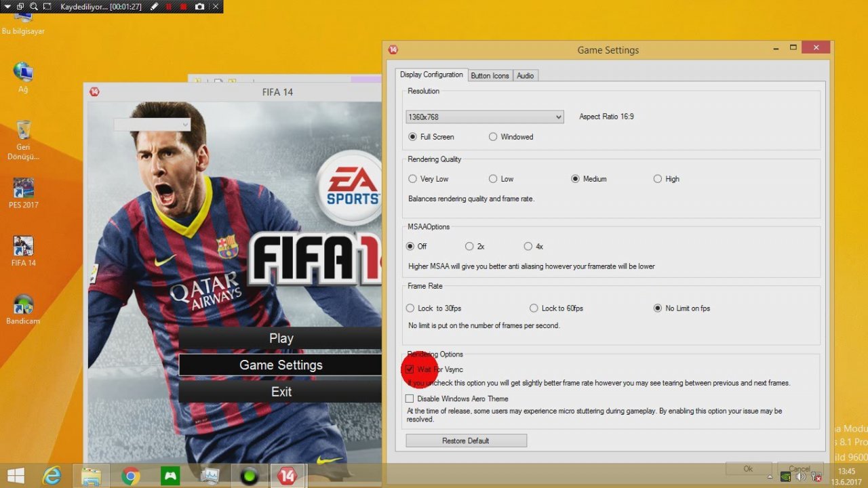Click Ok in Game Settings
The width and height of the screenshot is (868, 488).
(749, 468)
